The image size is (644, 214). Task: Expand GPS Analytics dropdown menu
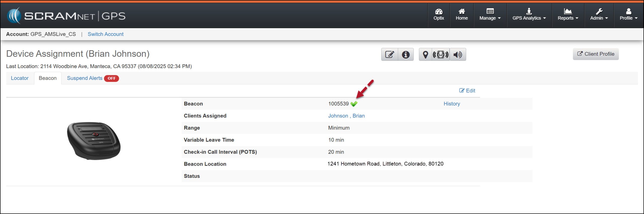tap(529, 15)
